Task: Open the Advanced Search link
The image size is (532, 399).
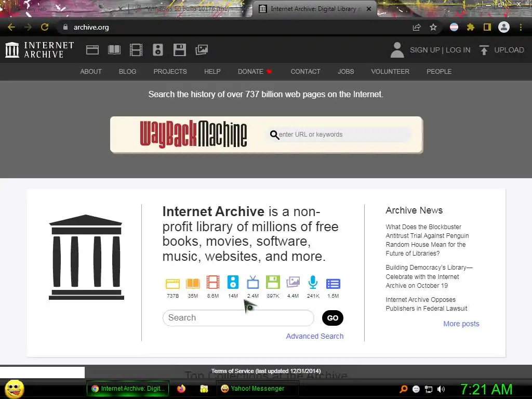Action: pos(315,336)
